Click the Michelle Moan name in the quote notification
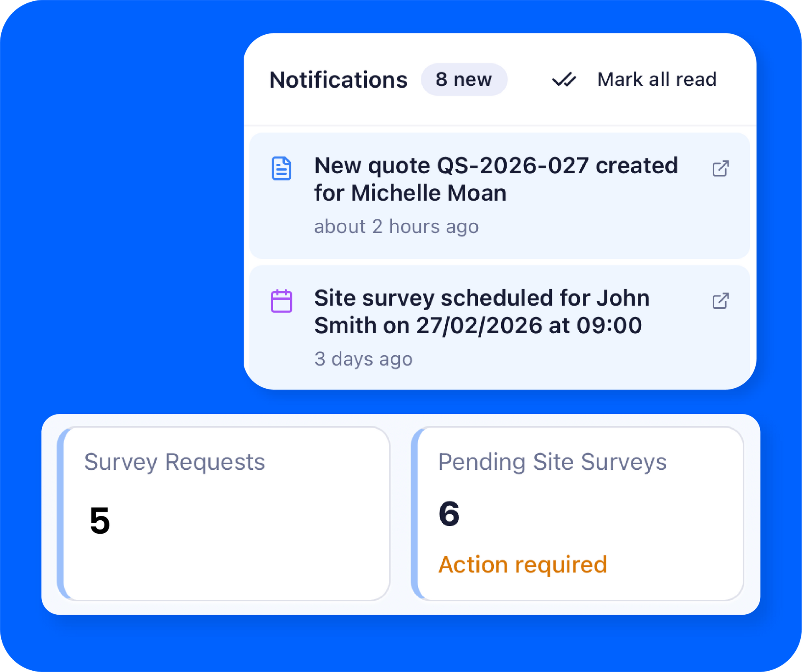Screen dimensions: 802x672 click(x=428, y=193)
